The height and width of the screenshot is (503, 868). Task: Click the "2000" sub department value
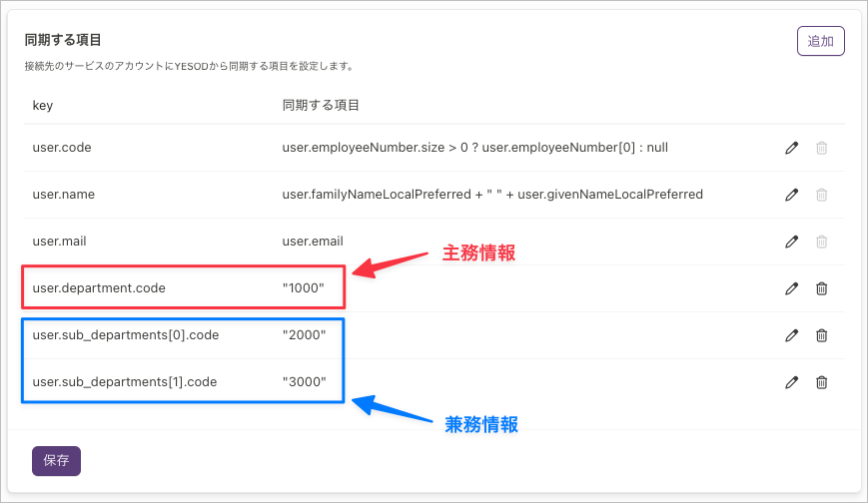(x=304, y=335)
